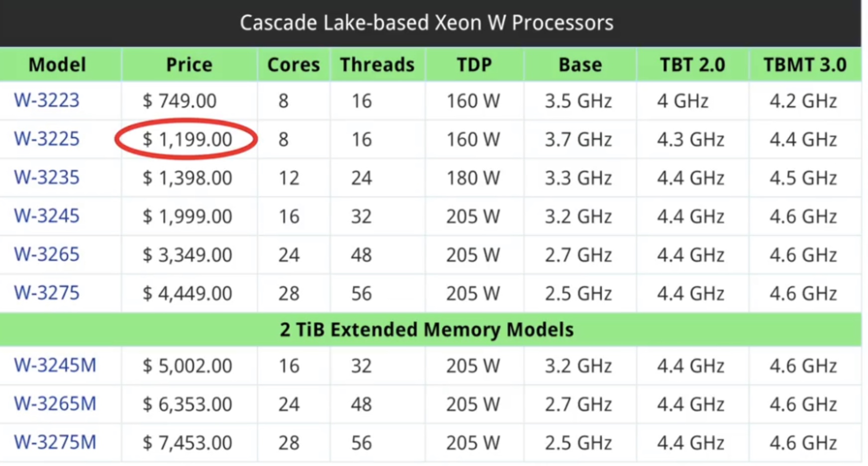Open the W-3265M model link

click(55, 404)
